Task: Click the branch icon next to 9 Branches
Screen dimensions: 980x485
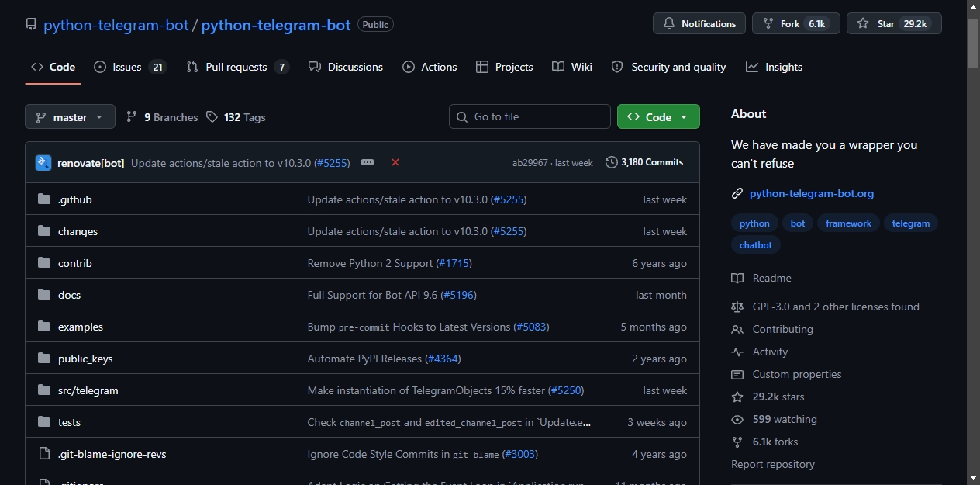Action: coord(132,117)
